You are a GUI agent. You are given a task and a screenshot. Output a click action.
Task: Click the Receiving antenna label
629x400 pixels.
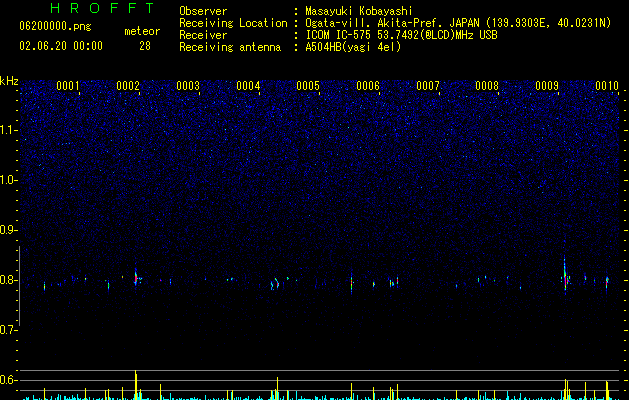tap(230, 47)
